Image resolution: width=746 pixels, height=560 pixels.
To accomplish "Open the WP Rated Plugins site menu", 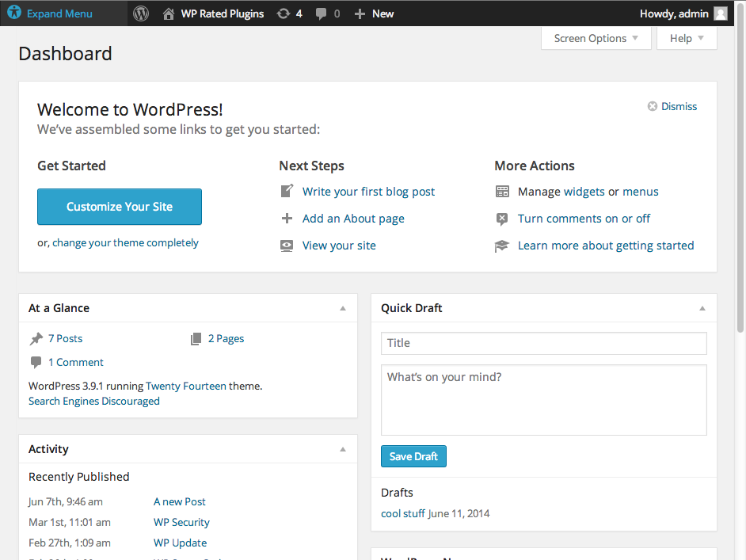I will tap(223, 13).
